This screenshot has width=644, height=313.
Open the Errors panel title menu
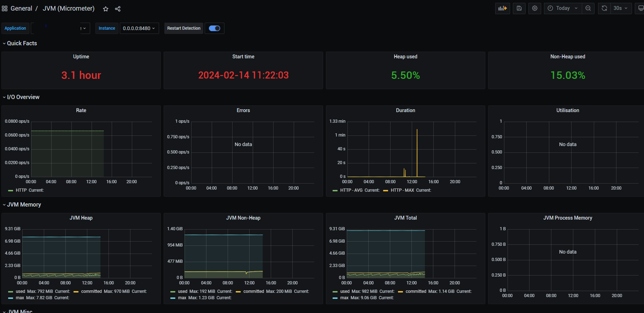(x=243, y=110)
